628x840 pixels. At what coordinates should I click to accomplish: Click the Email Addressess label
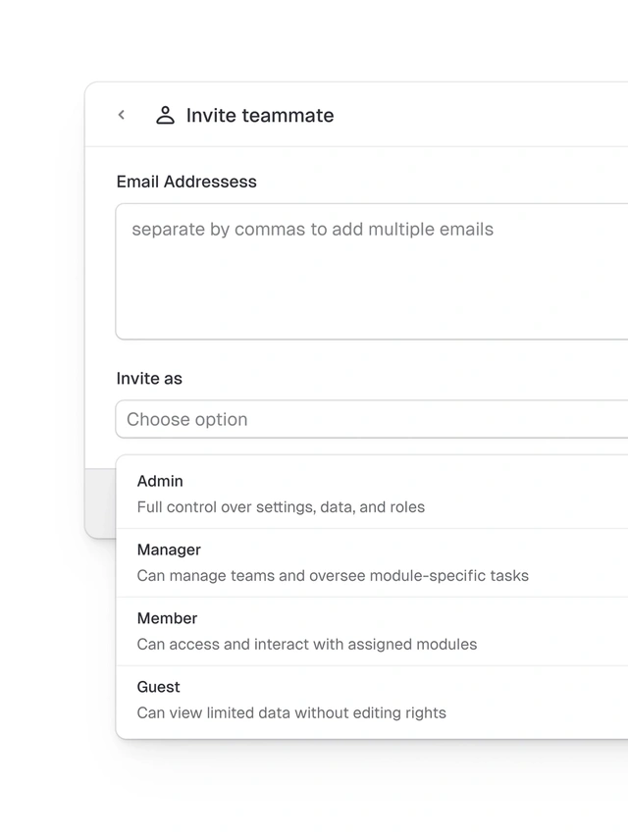[186, 182]
